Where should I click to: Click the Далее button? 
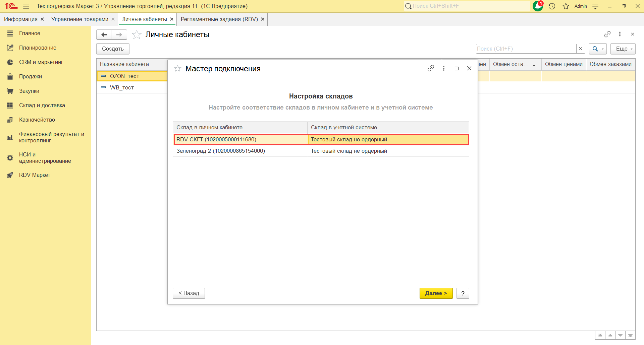point(436,293)
